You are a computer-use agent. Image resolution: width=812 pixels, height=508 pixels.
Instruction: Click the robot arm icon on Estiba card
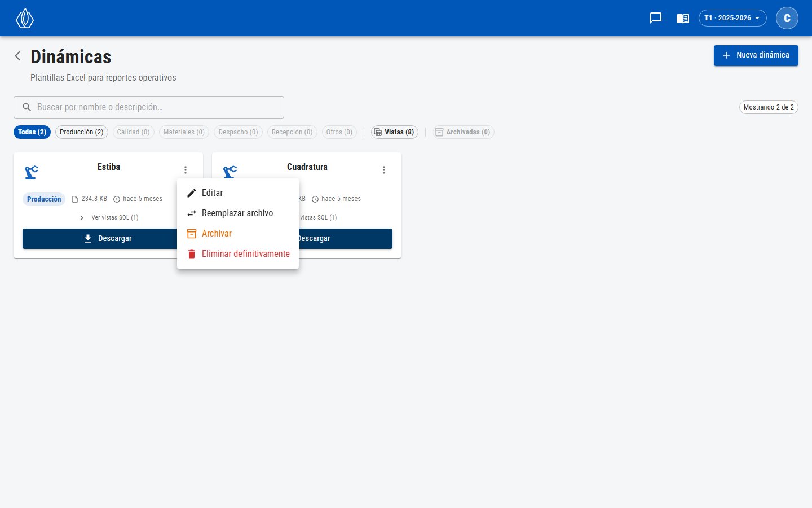click(32, 172)
